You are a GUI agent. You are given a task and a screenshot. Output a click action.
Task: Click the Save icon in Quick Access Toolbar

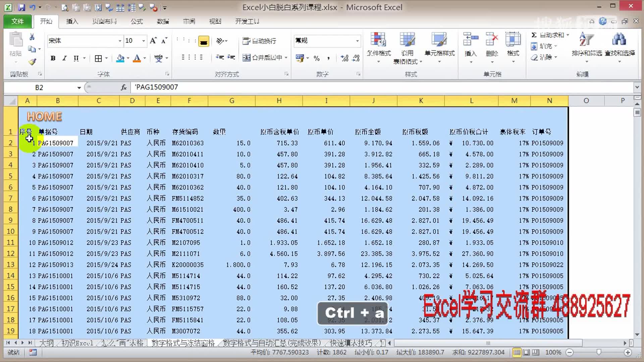[21, 7]
